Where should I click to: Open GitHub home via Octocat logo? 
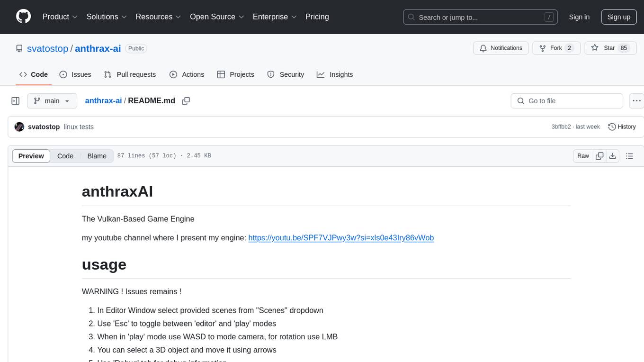(x=23, y=17)
